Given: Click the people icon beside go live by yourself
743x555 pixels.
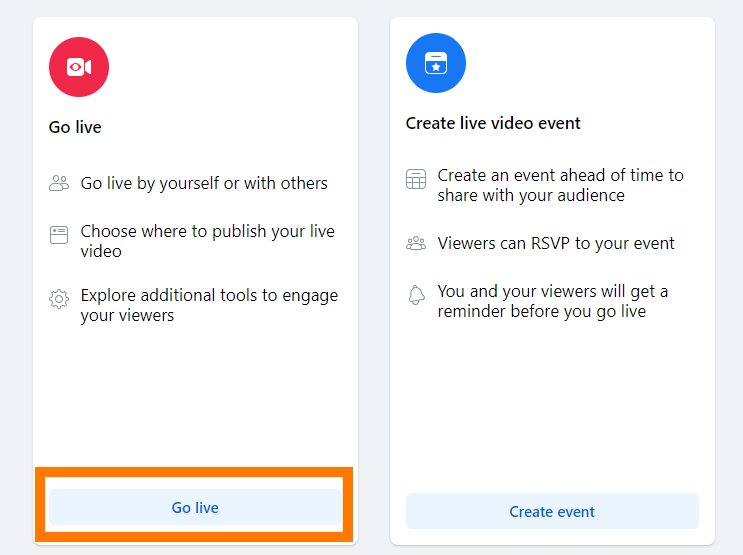Looking at the screenshot, I should click(59, 183).
